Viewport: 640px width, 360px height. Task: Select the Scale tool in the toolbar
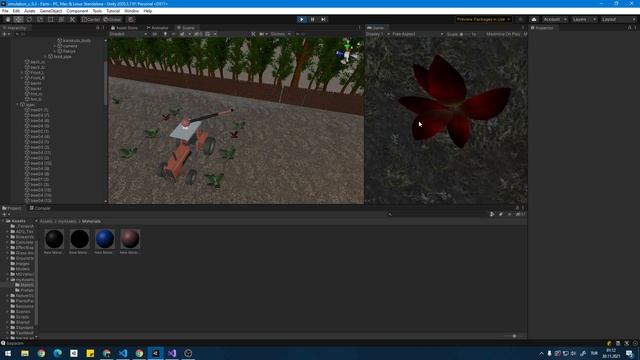coord(40,19)
